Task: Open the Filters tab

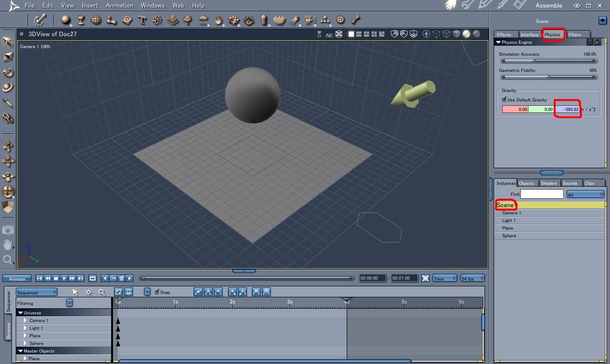Action: pos(575,34)
